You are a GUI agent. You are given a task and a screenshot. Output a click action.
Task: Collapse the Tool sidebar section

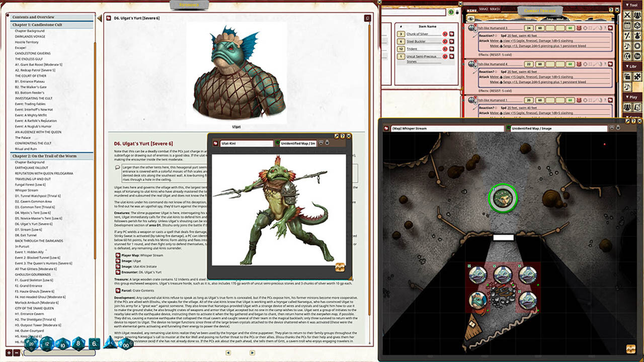(633, 5)
